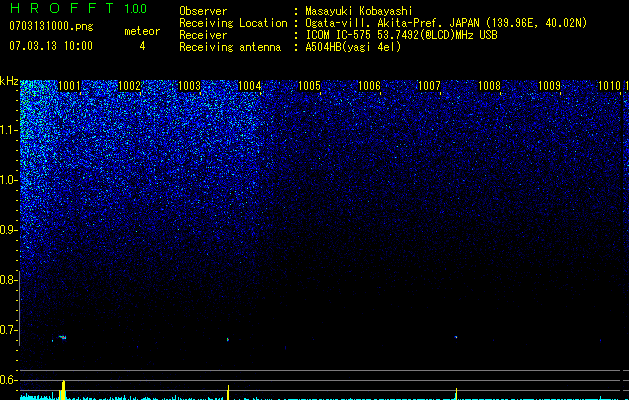Click the A504HB(yagi 4el) antenna text
Image resolution: width=629 pixels, height=400 pixels.
pyautogui.click(x=353, y=47)
